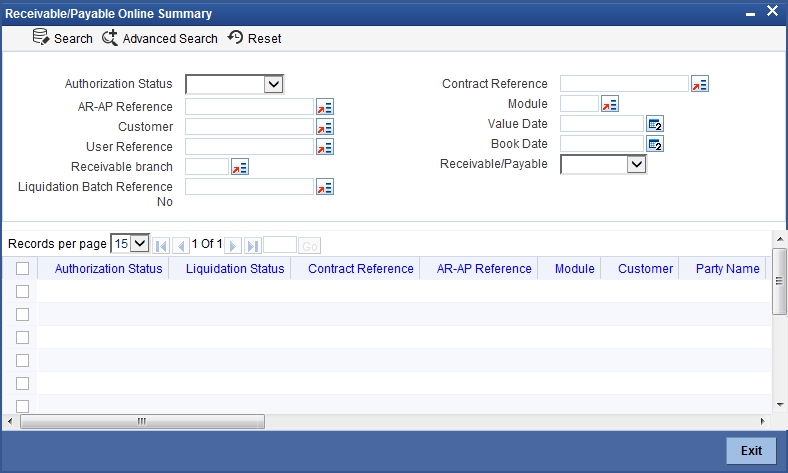Tick the third result row checkbox
This screenshot has height=473, width=788.
coord(23,338)
